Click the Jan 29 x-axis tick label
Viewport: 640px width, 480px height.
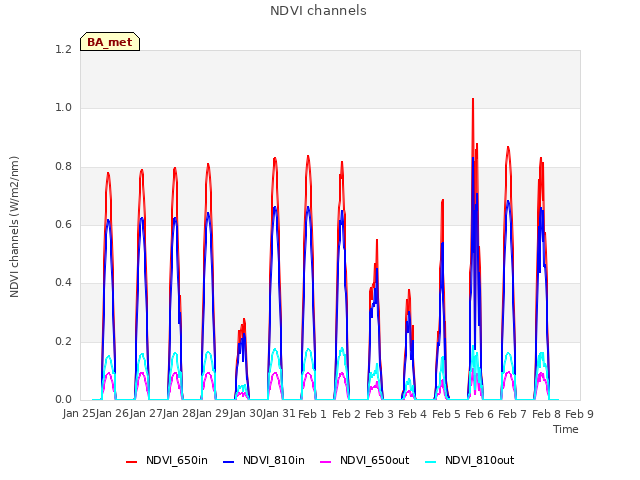pyautogui.click(x=213, y=413)
